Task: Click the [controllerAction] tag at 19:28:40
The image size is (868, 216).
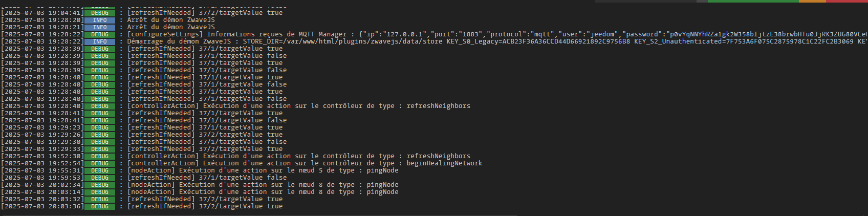Action: (x=163, y=106)
